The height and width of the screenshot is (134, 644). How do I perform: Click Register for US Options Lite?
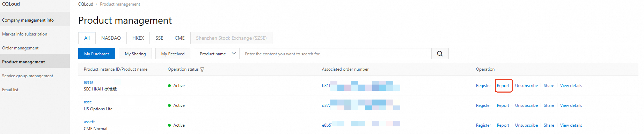click(x=483, y=105)
